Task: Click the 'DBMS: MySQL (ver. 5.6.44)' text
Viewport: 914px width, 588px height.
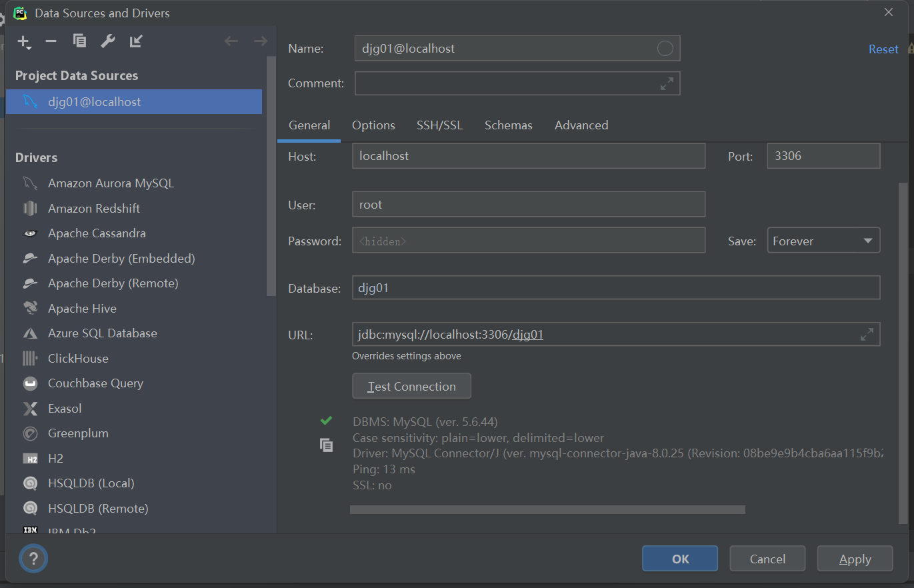Action: (425, 422)
